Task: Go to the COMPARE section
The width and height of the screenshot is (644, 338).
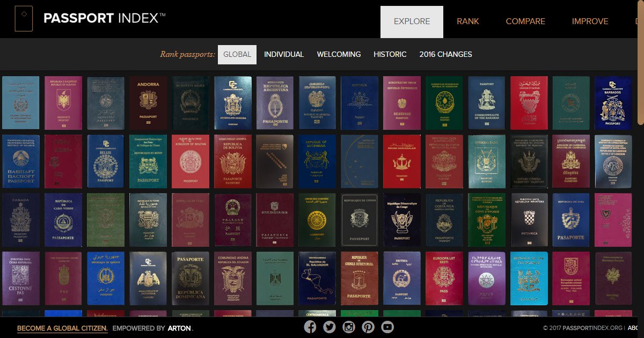Action: 525,22
